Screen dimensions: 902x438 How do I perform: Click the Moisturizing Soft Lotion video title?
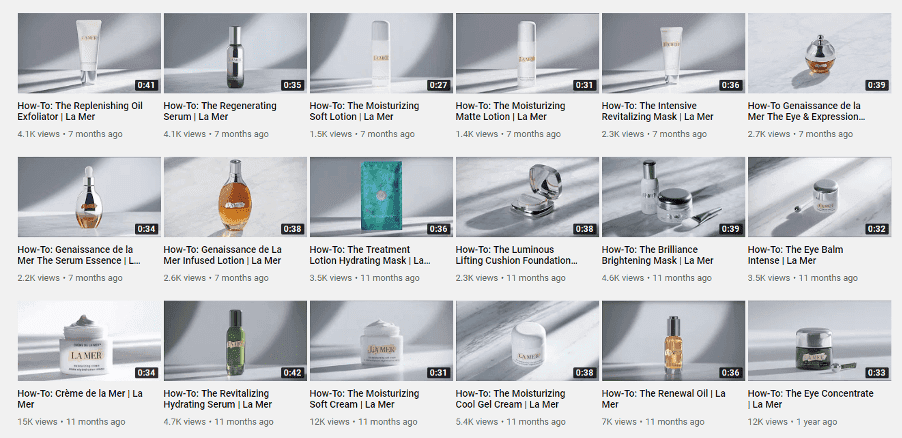coord(364,111)
